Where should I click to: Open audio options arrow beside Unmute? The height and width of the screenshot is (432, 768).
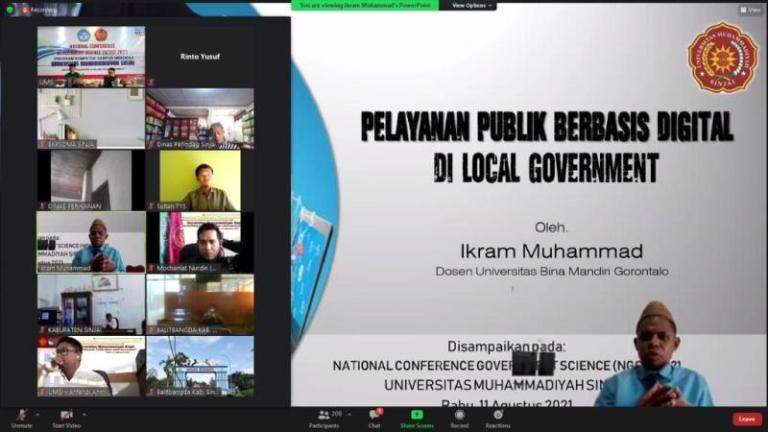pos(36,412)
